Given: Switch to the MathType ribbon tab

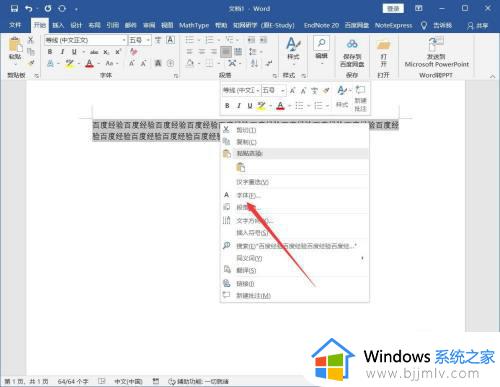Looking at the screenshot, I should [194, 25].
